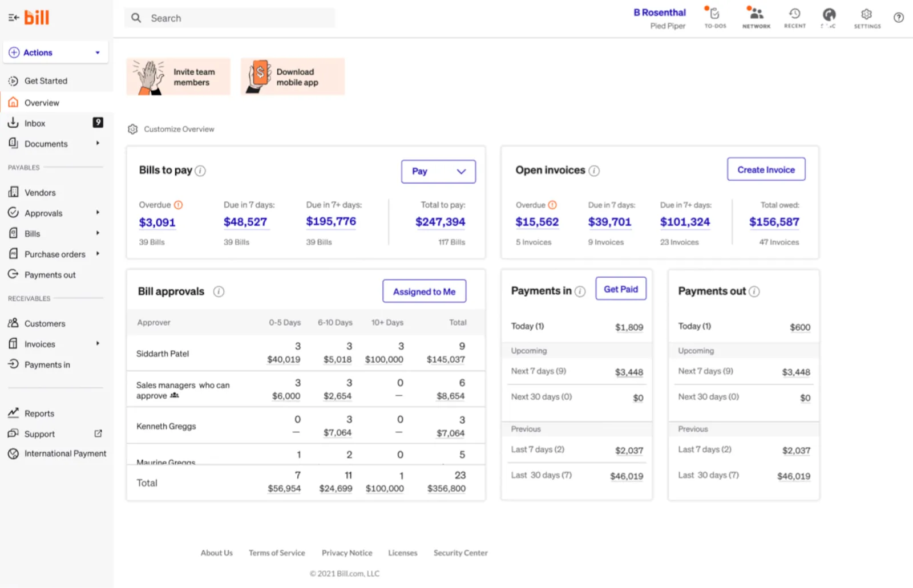Collapse the sidebar navigation
The height and width of the screenshot is (588, 913).
point(14,17)
